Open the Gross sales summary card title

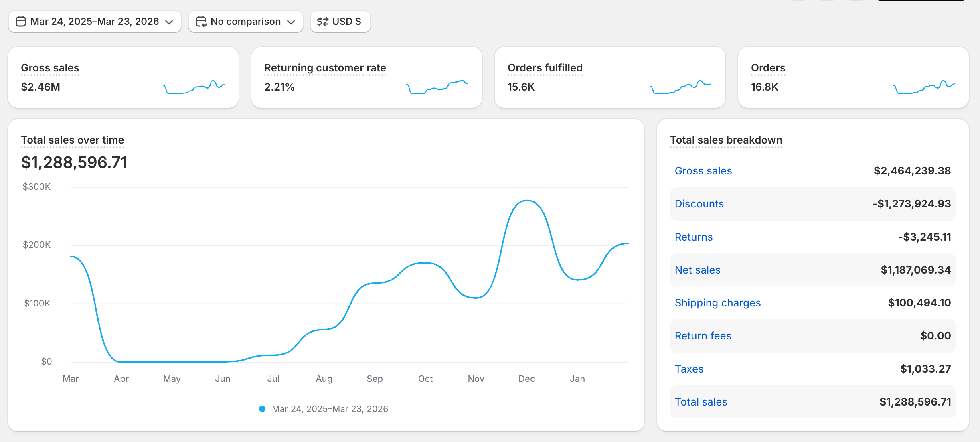click(50, 68)
